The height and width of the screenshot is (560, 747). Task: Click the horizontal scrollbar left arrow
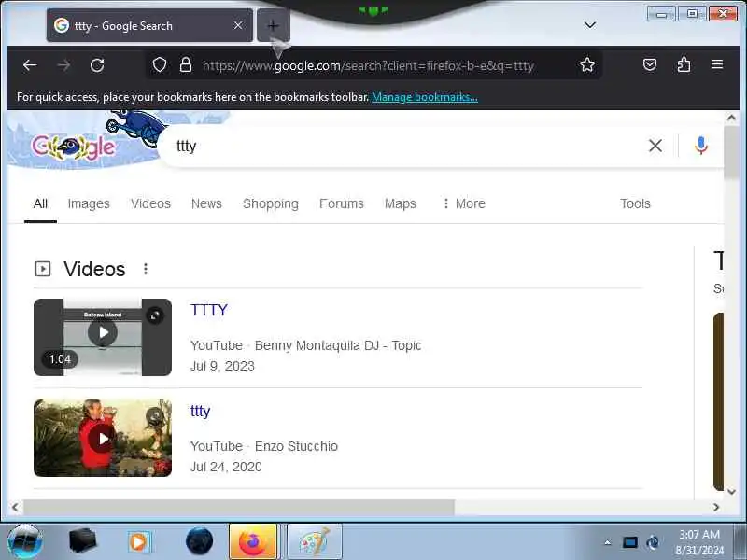[x=15, y=507]
